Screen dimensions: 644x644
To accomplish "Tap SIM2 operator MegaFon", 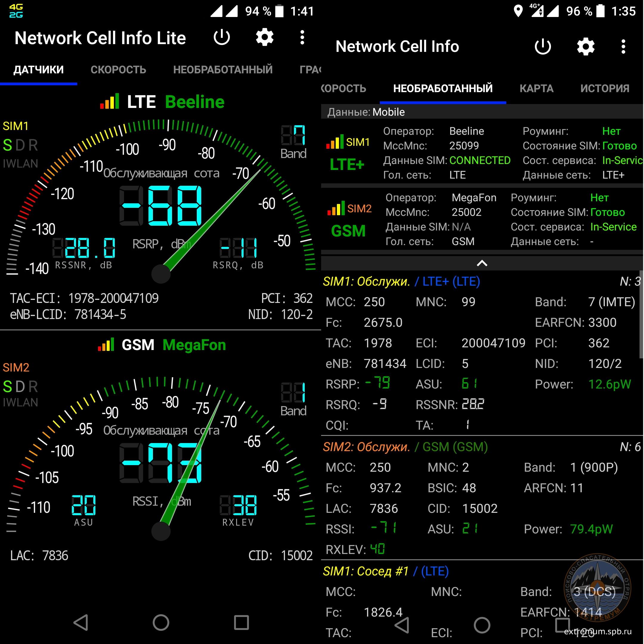I will (x=474, y=198).
